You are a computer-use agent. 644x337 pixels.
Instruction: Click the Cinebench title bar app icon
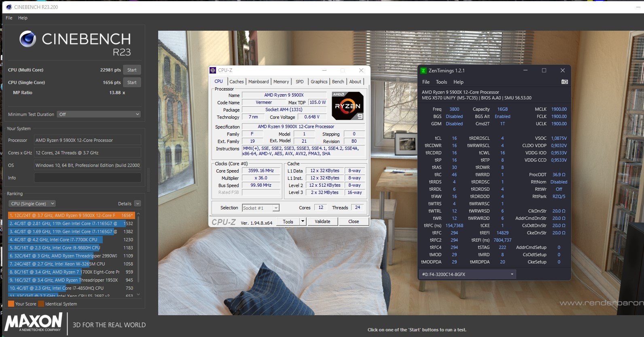click(8, 7)
